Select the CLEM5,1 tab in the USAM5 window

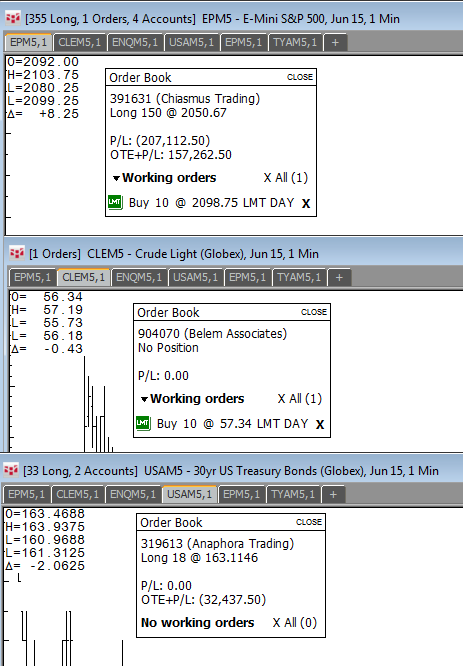(x=78, y=494)
